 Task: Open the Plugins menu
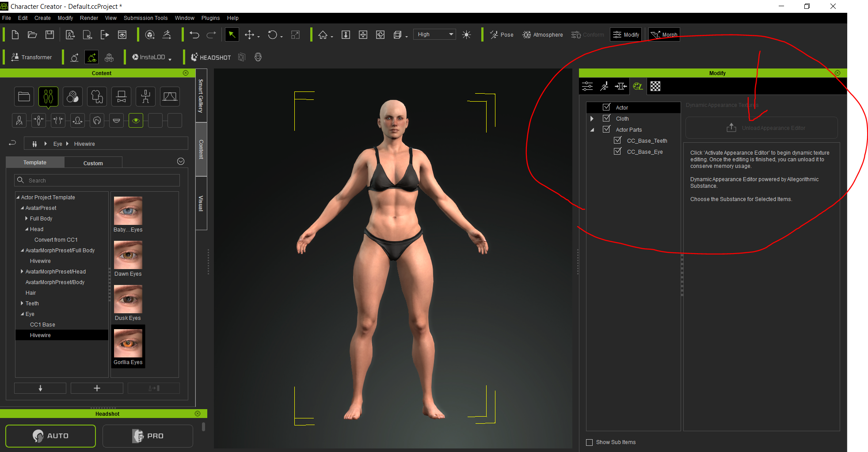pyautogui.click(x=210, y=18)
